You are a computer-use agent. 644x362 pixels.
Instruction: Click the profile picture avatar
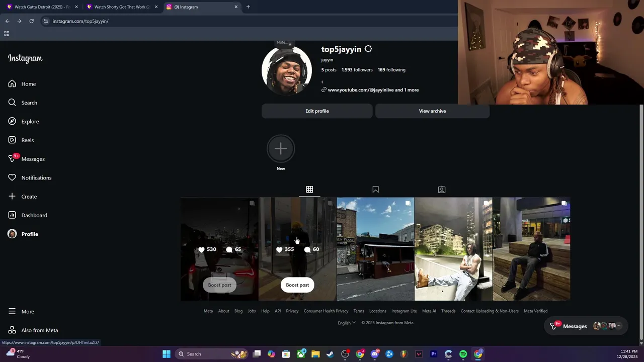pos(287,70)
